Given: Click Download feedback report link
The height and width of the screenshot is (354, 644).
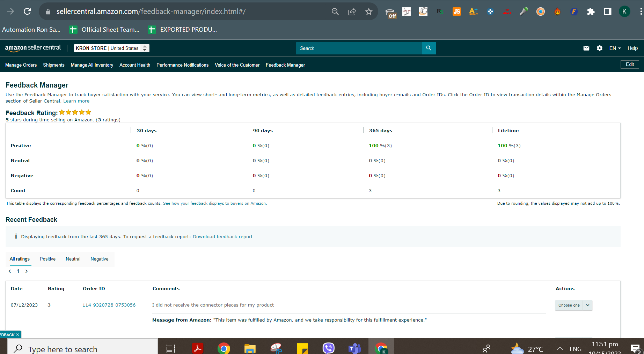Looking at the screenshot, I should point(223,236).
